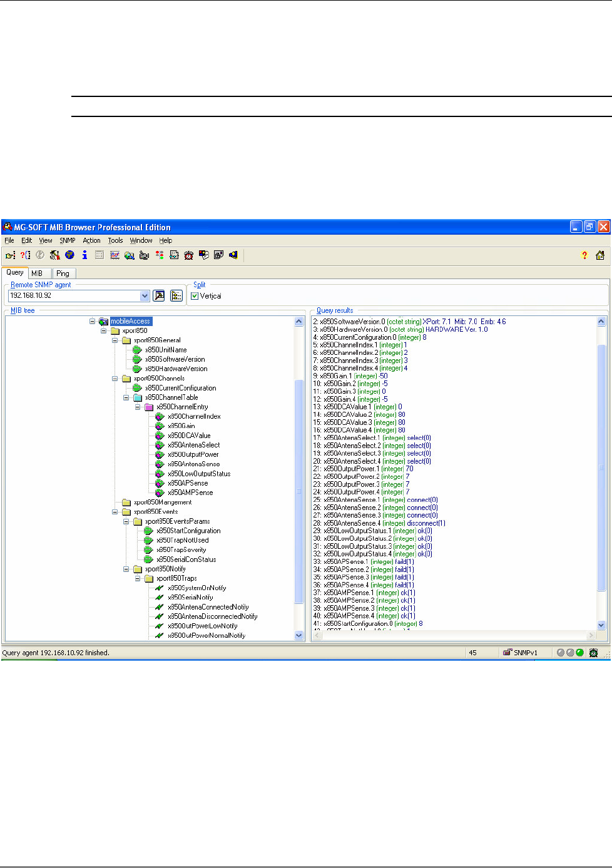Collapse the xport850Events folder
Viewport: 612px width, 868px height.
115,512
